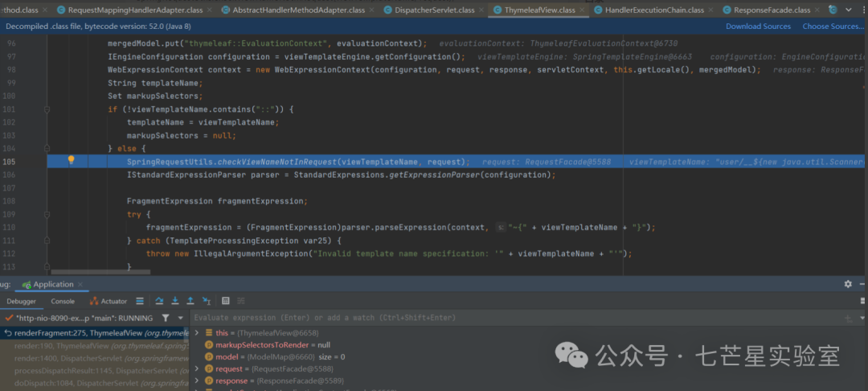Switch to HandlerExecutionChain.class tab
Viewport: 868px width, 391px height.
[x=654, y=10]
